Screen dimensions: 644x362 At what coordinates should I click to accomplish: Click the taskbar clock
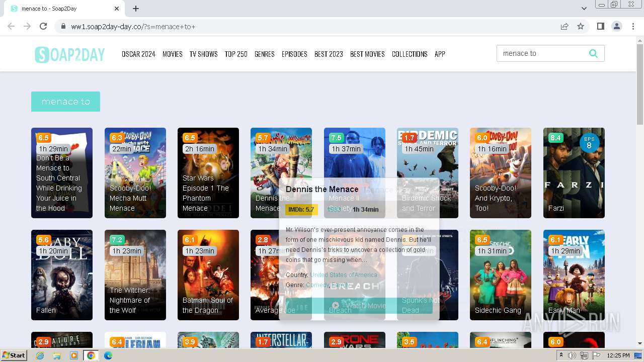(618, 355)
